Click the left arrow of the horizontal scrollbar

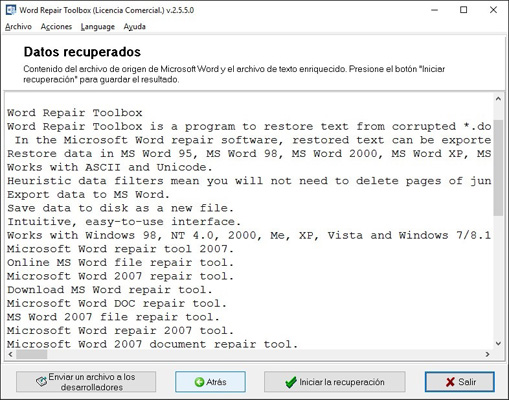click(x=11, y=354)
